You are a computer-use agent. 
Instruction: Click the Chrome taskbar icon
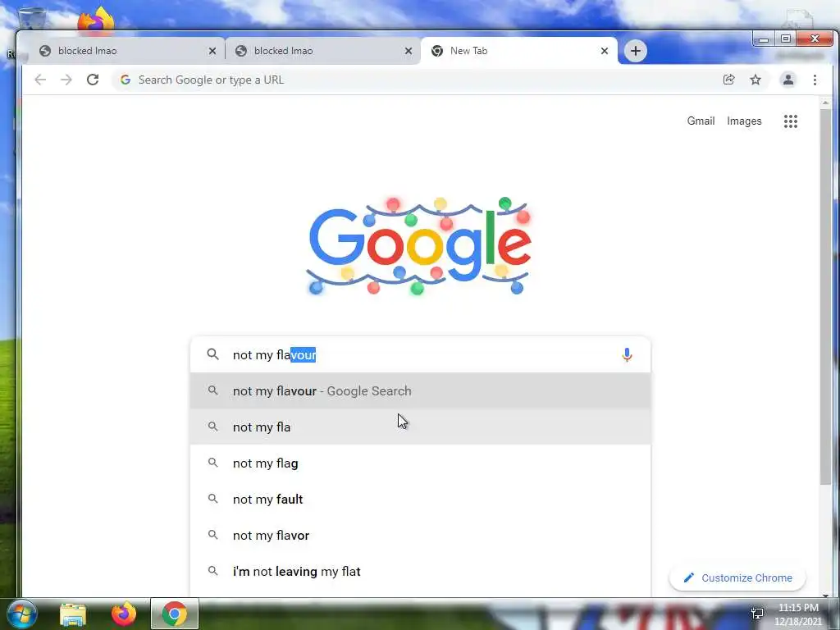[x=175, y=614]
